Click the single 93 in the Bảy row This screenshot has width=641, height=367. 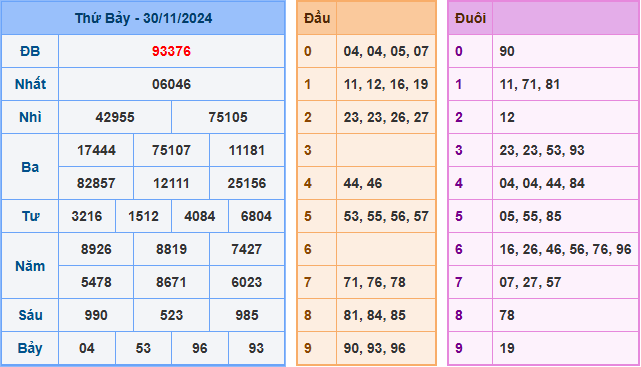(x=256, y=348)
